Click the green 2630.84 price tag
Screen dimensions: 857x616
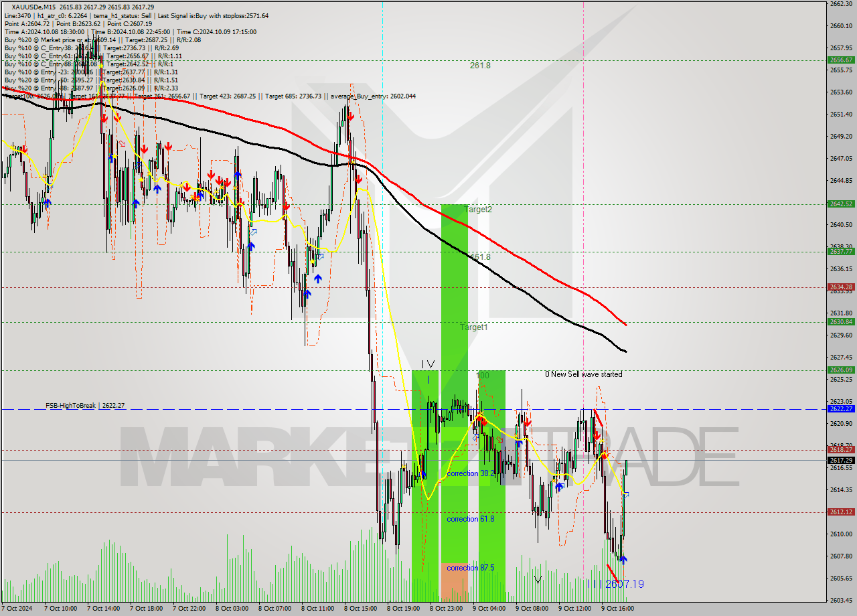(x=841, y=322)
